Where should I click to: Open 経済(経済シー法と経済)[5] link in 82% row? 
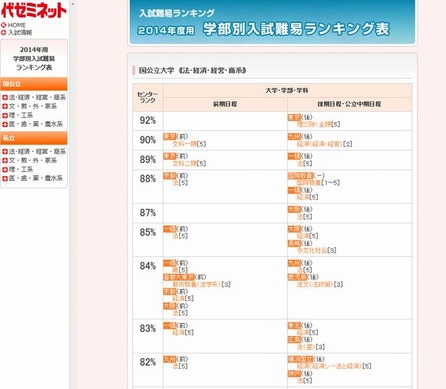334,366
